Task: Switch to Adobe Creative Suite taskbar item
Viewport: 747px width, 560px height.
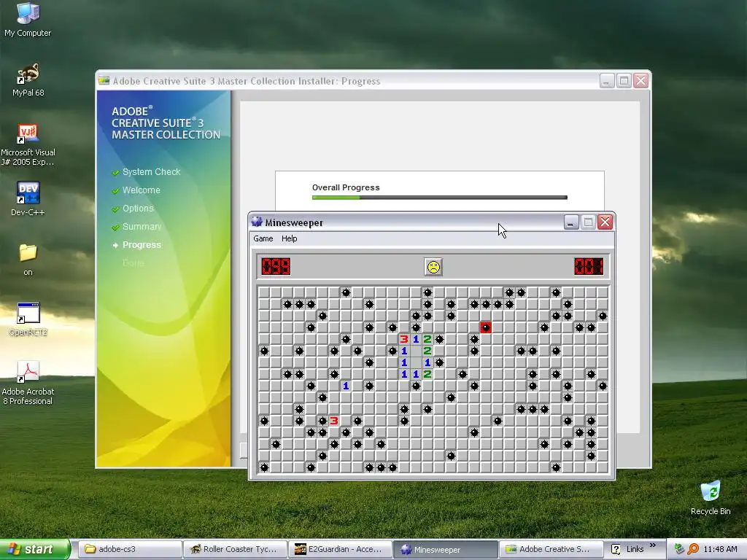Action: coord(550,549)
